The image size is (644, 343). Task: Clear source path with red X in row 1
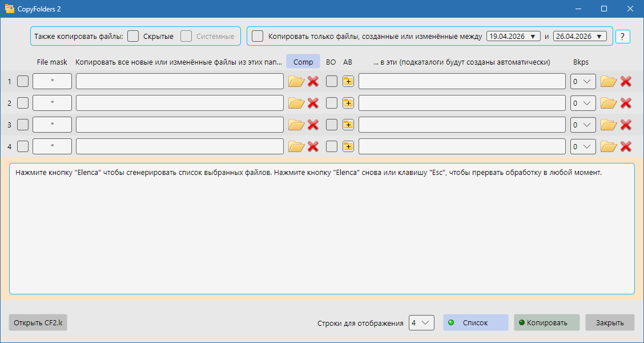coord(312,81)
